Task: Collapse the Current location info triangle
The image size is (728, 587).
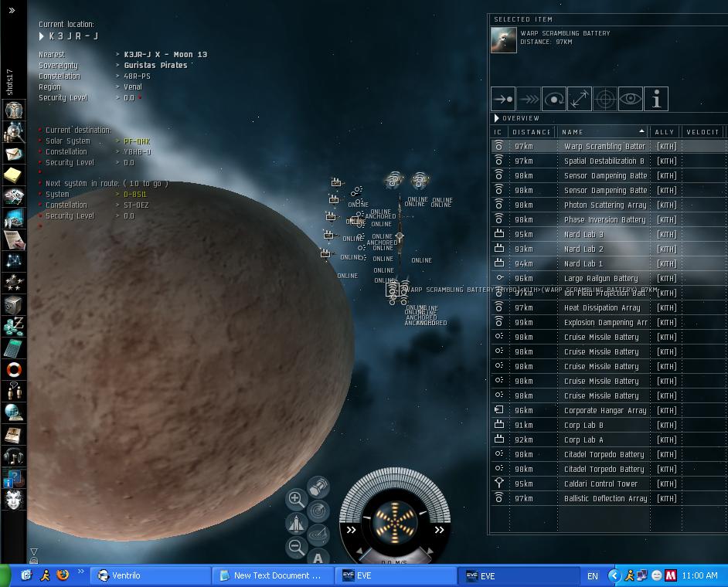Action: coord(41,36)
